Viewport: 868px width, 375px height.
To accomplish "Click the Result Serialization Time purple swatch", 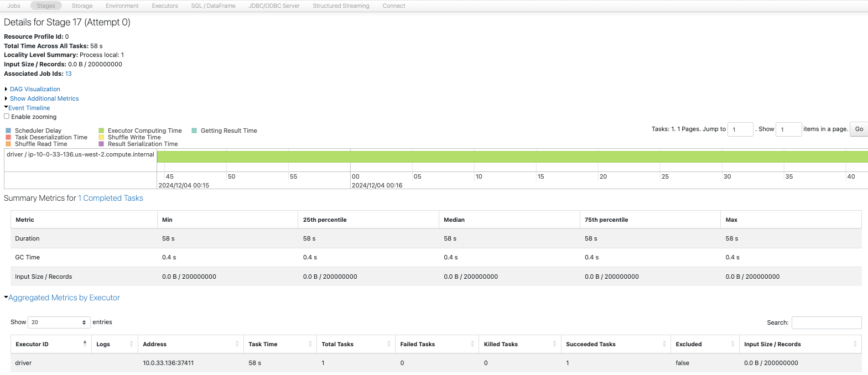I will pyautogui.click(x=101, y=144).
